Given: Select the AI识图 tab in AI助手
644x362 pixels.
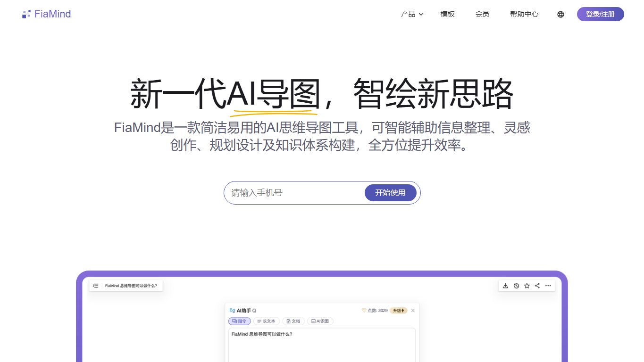Looking at the screenshot, I should pos(320,321).
